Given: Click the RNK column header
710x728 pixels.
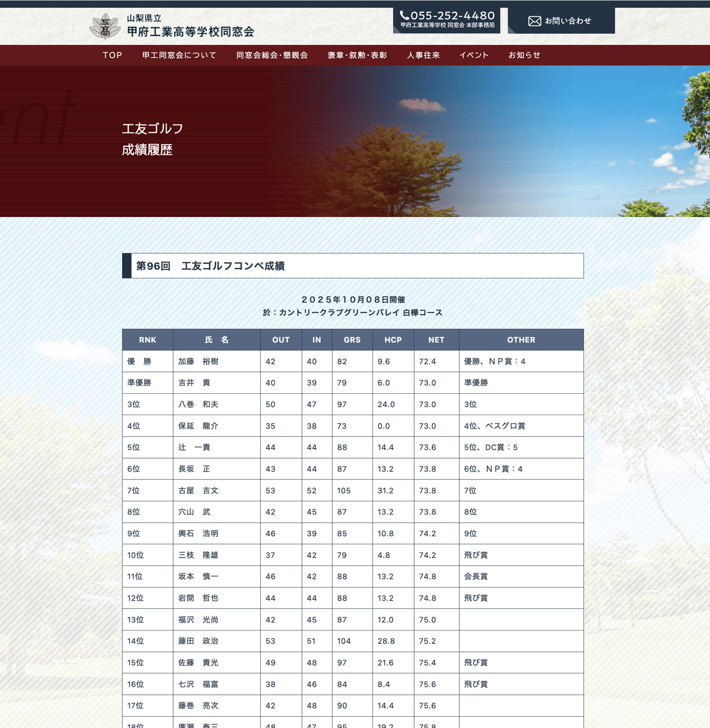Looking at the screenshot, I should (x=148, y=340).
